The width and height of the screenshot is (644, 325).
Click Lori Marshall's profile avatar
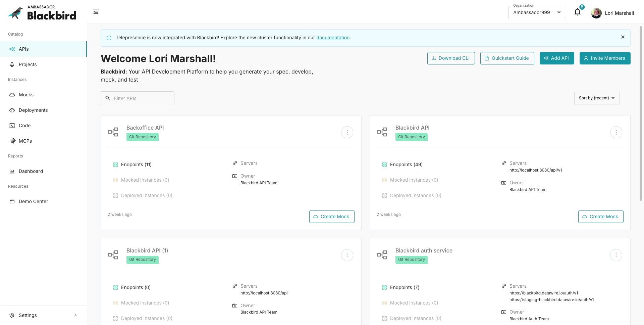click(x=596, y=13)
